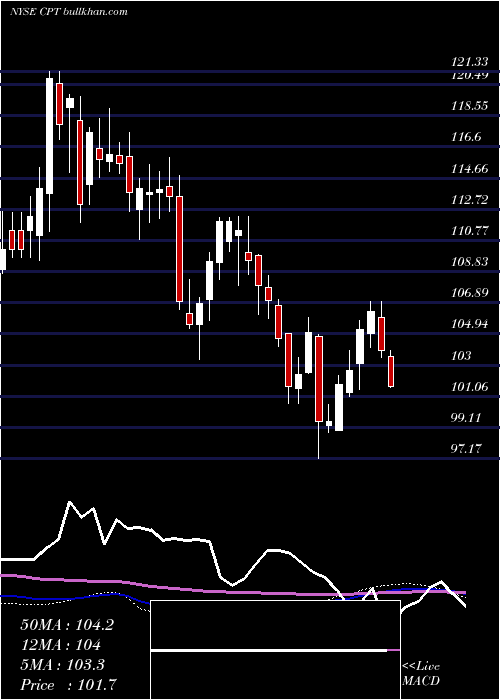
Task: Click the 97.17 price label
Action: pyautogui.click(x=466, y=449)
